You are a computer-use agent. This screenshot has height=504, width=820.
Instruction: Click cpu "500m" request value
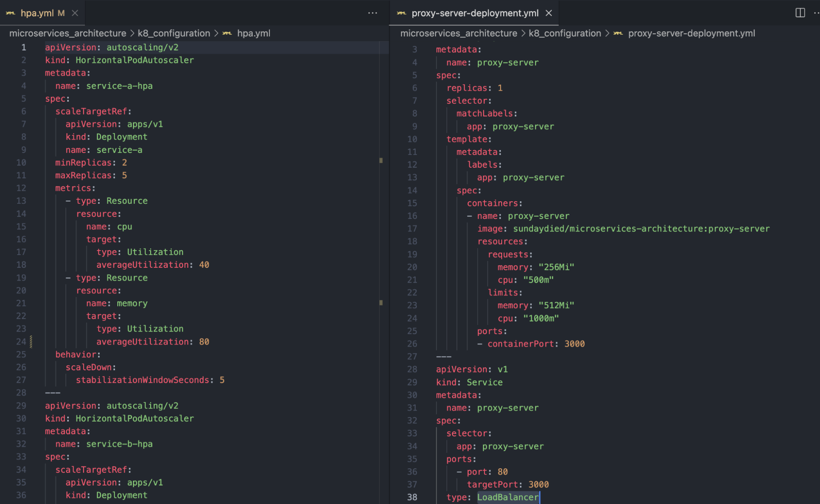539,280
